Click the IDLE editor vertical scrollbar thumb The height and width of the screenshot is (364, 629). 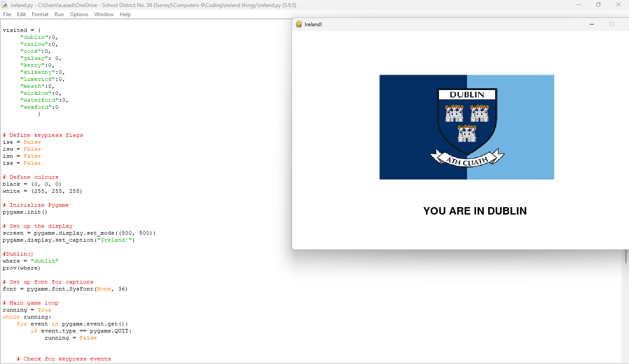coord(627,256)
